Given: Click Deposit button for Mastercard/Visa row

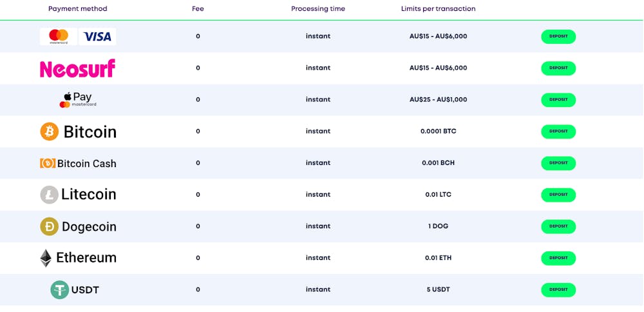Looking at the screenshot, I should point(558,37).
